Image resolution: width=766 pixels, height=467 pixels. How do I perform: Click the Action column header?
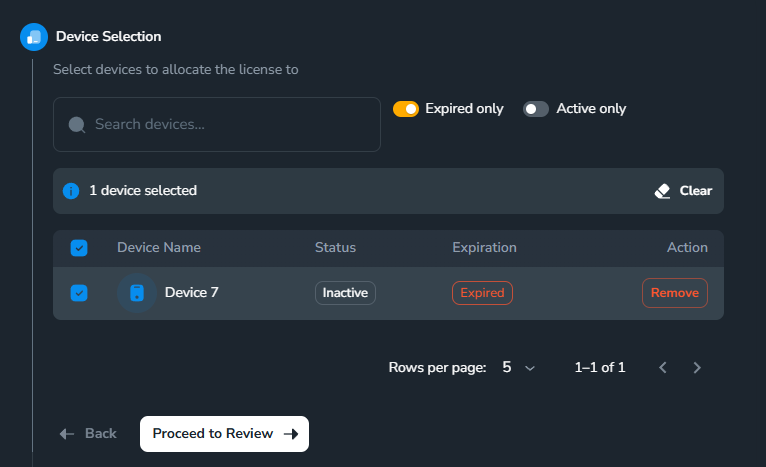click(x=687, y=248)
